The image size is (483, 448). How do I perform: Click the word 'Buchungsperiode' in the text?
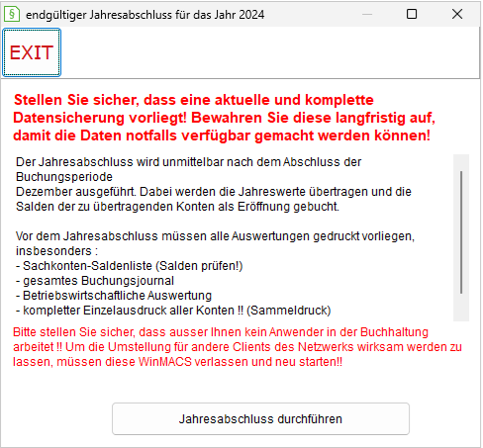[64, 177]
